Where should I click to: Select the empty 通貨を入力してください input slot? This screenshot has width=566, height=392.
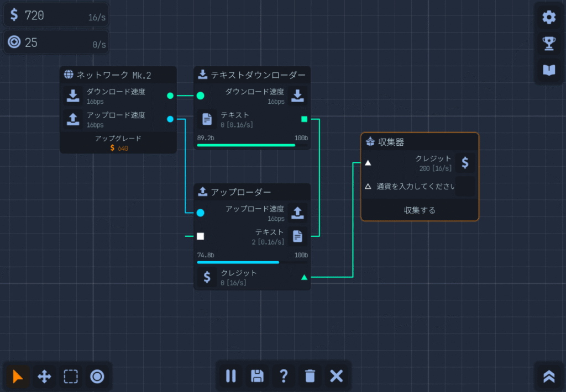pos(465,187)
